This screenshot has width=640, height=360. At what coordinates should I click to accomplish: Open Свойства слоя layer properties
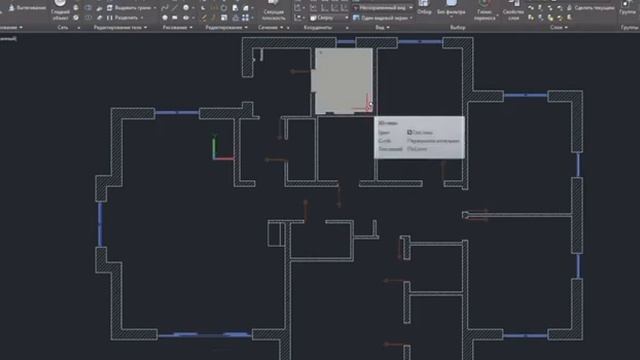pos(513,10)
